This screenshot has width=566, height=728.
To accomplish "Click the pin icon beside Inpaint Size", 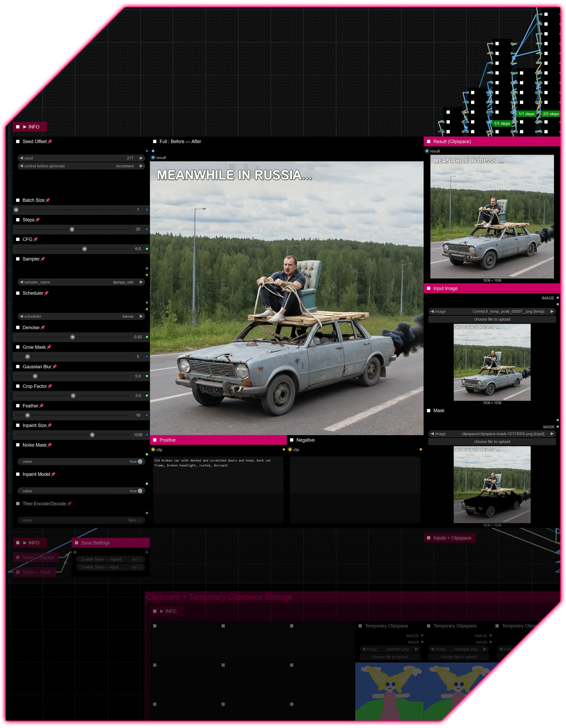I will pyautogui.click(x=50, y=425).
